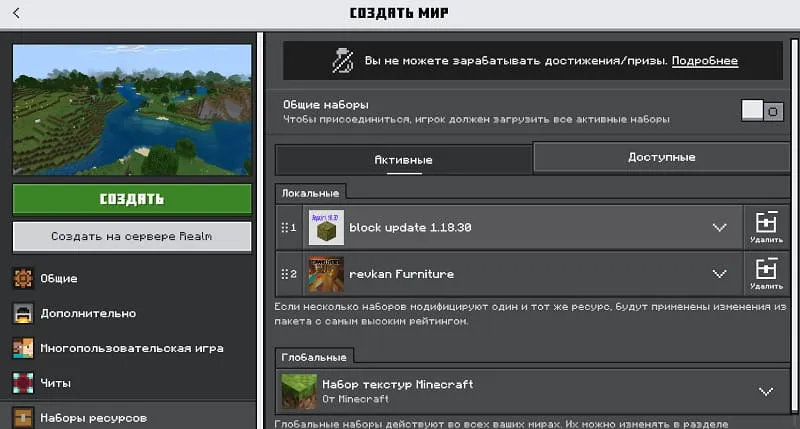
Task: Click the Создать мир title
Action: pos(399,13)
